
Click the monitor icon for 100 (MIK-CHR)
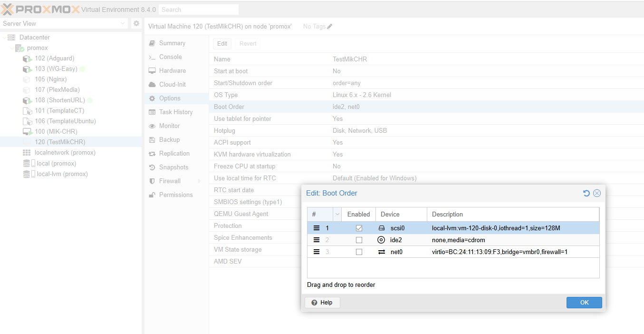pos(28,132)
